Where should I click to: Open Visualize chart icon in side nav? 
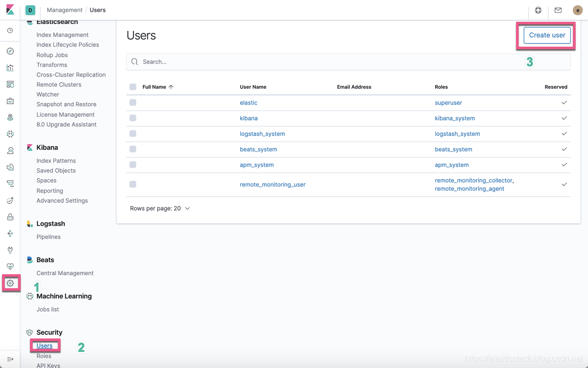[10, 67]
